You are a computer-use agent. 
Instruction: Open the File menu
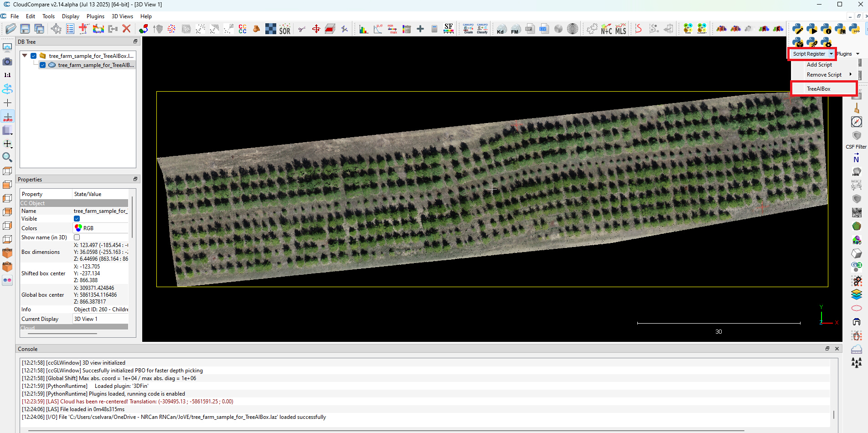[15, 16]
